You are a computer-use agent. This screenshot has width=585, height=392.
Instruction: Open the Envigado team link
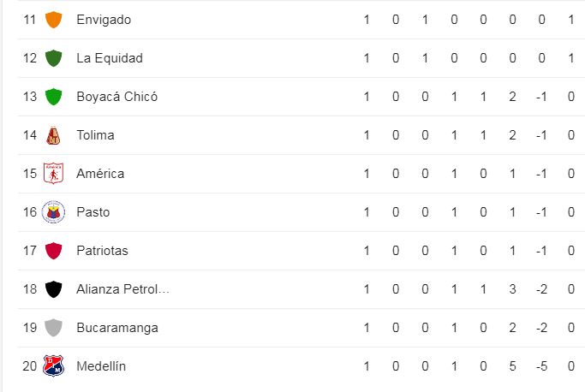tap(104, 20)
